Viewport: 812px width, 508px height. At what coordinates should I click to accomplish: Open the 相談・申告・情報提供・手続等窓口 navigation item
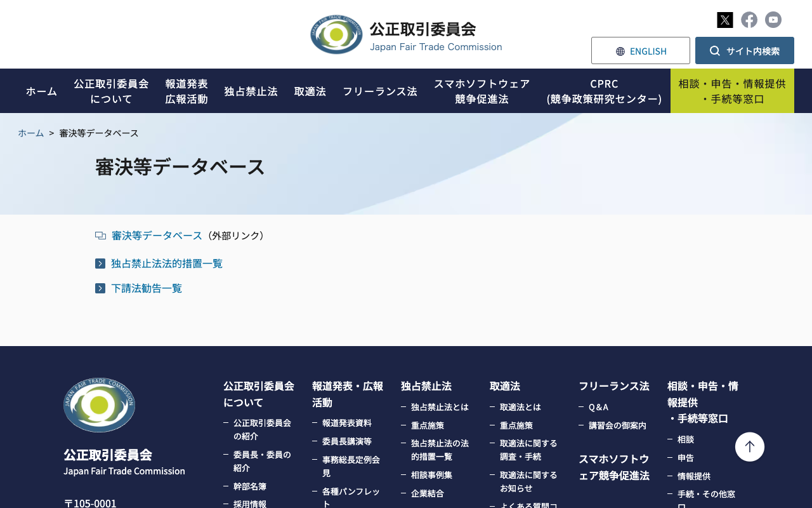point(732,91)
